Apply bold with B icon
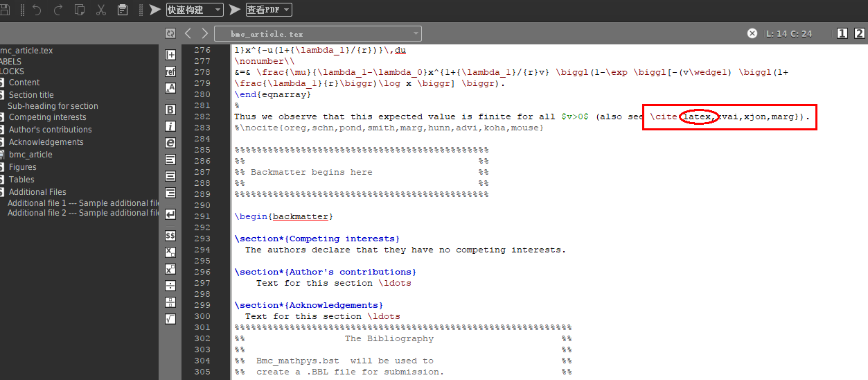The width and height of the screenshot is (868, 380). [x=170, y=110]
